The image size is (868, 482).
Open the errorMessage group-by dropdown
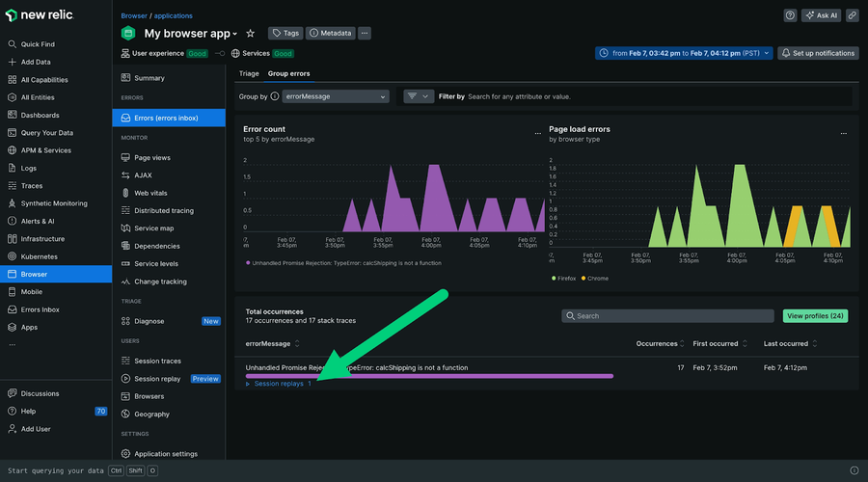[x=337, y=96]
